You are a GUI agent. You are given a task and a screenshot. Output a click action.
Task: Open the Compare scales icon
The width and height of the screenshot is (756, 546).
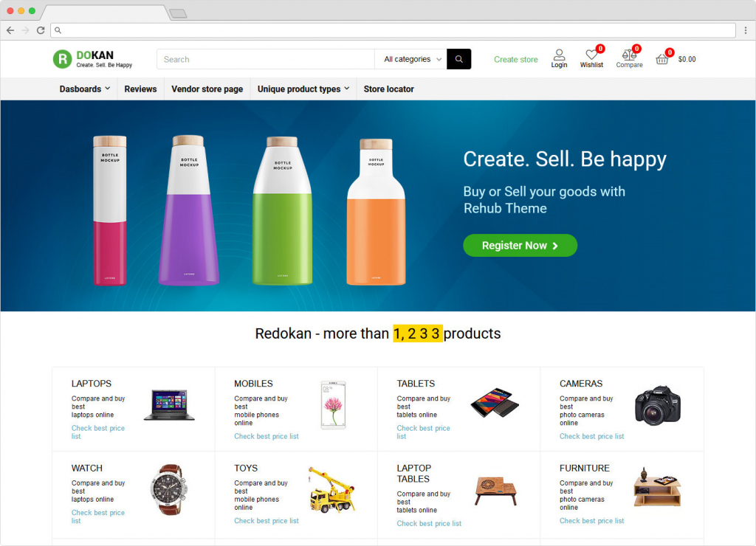tap(629, 55)
